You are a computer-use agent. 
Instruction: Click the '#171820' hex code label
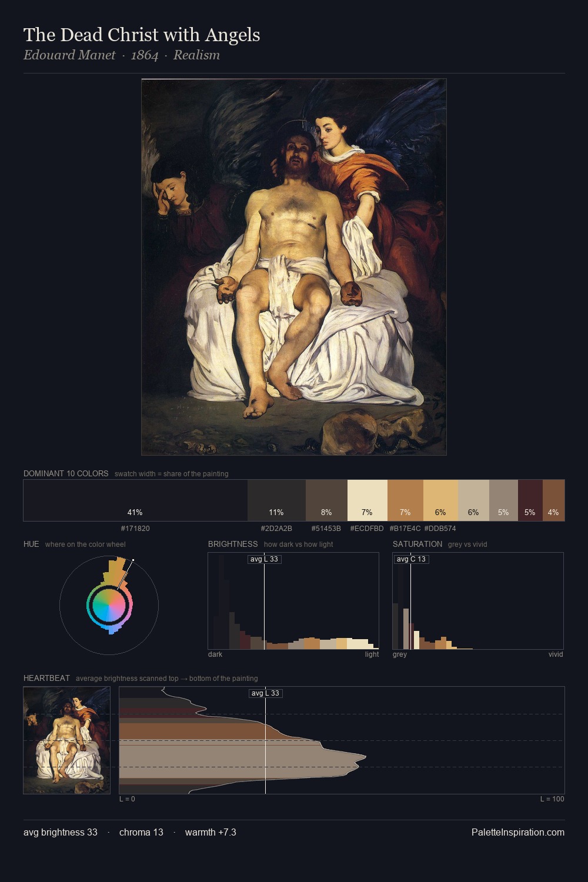[x=135, y=529]
